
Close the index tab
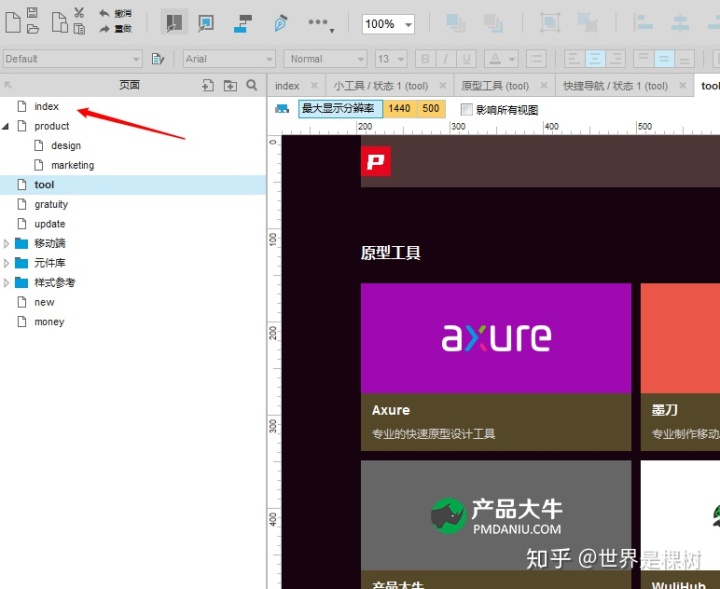[x=314, y=85]
